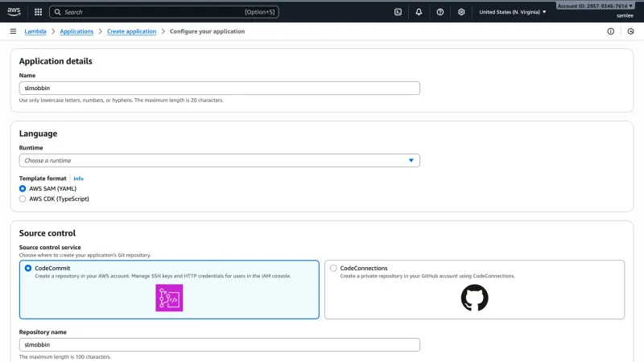The image size is (644, 362).
Task: Select the AWS CDK (TypeScript) option
Action: 23,199
